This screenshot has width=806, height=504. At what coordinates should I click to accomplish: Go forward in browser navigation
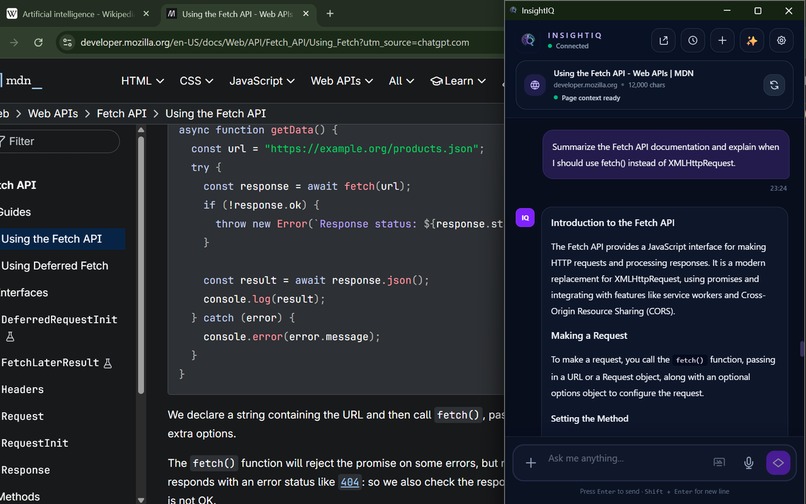(x=14, y=43)
